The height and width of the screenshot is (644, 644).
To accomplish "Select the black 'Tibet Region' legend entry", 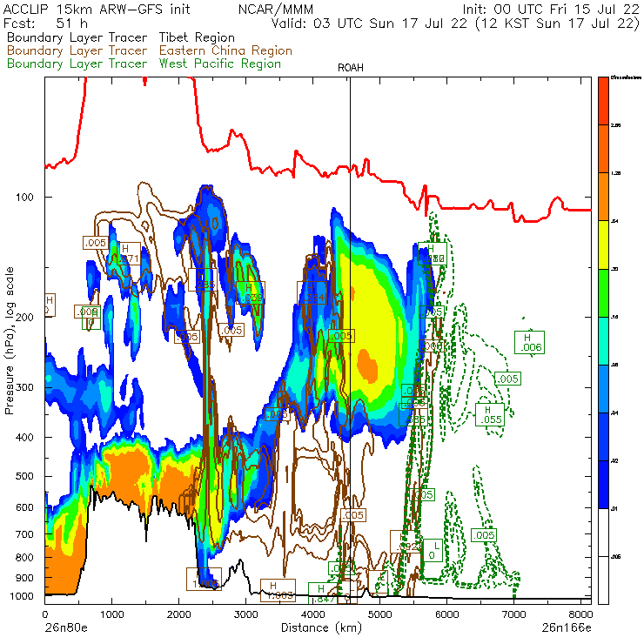I will tap(197, 37).
